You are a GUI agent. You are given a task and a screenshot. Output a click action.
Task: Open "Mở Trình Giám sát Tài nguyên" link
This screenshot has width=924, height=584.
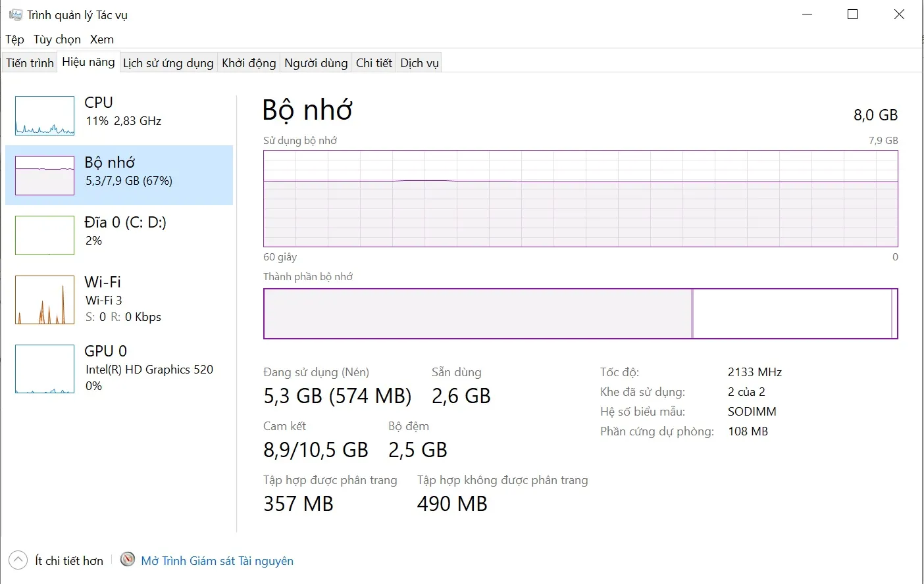coord(217,561)
